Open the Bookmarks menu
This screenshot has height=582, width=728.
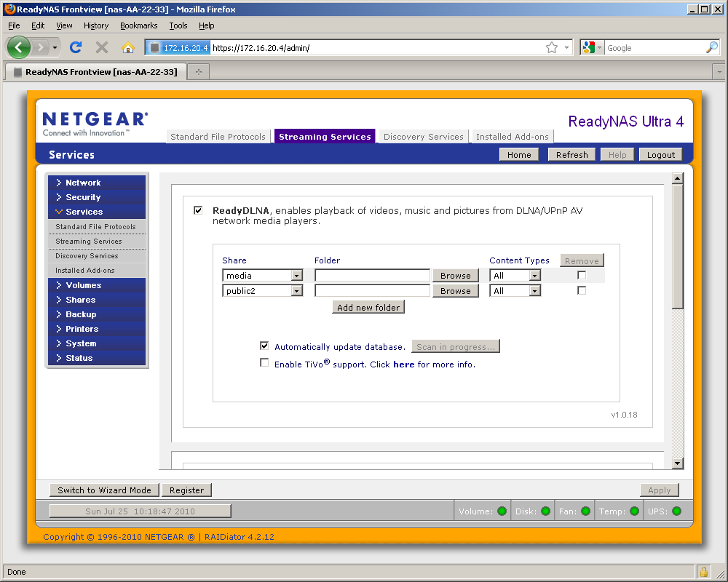138,25
